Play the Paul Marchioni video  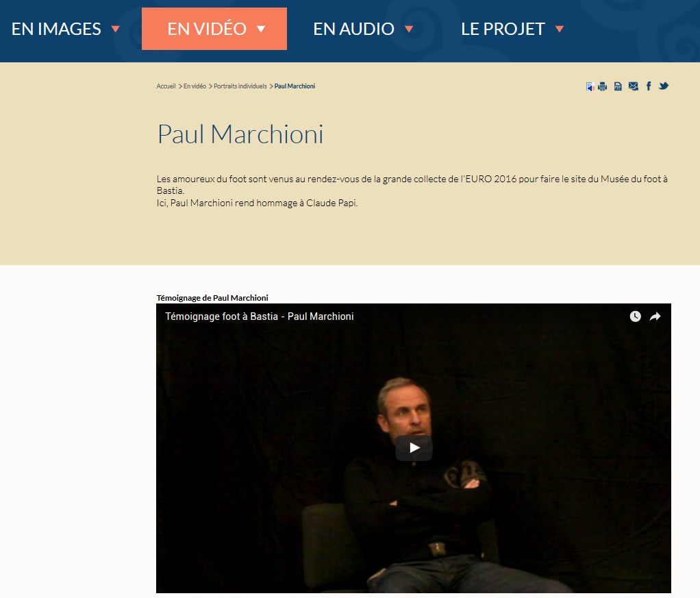(x=414, y=448)
